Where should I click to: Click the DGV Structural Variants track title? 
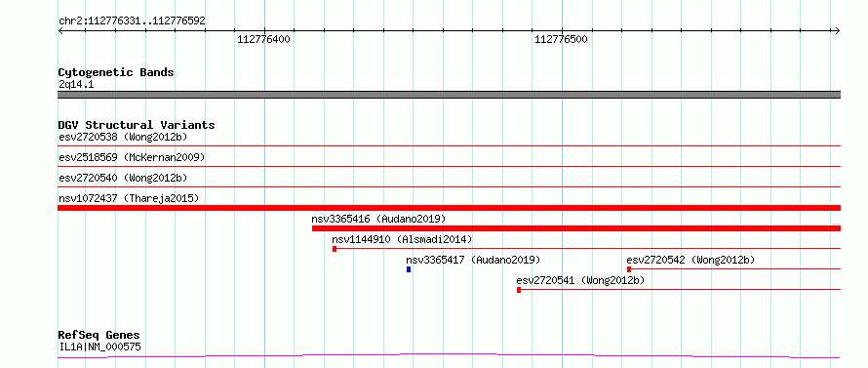coord(137,125)
